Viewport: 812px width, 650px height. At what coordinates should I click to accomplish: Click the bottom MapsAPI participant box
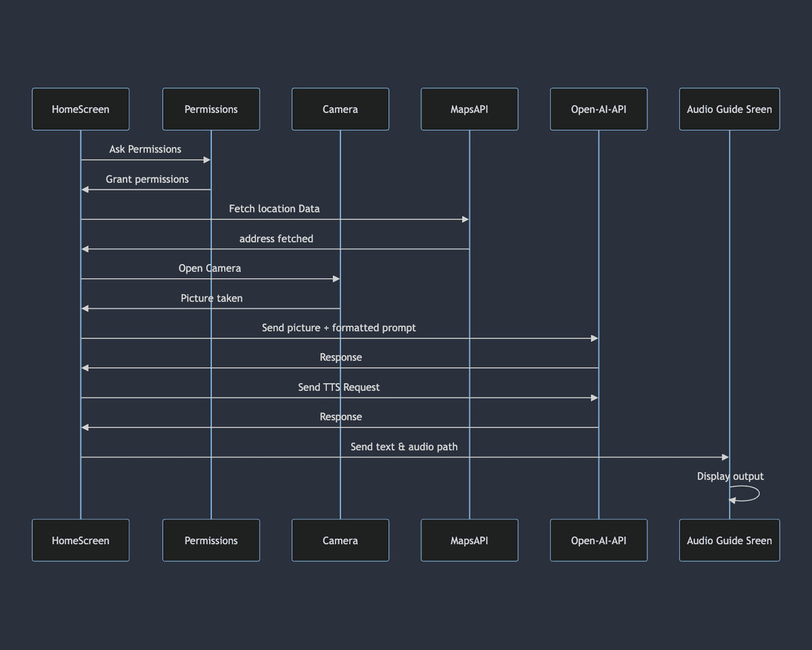point(470,540)
